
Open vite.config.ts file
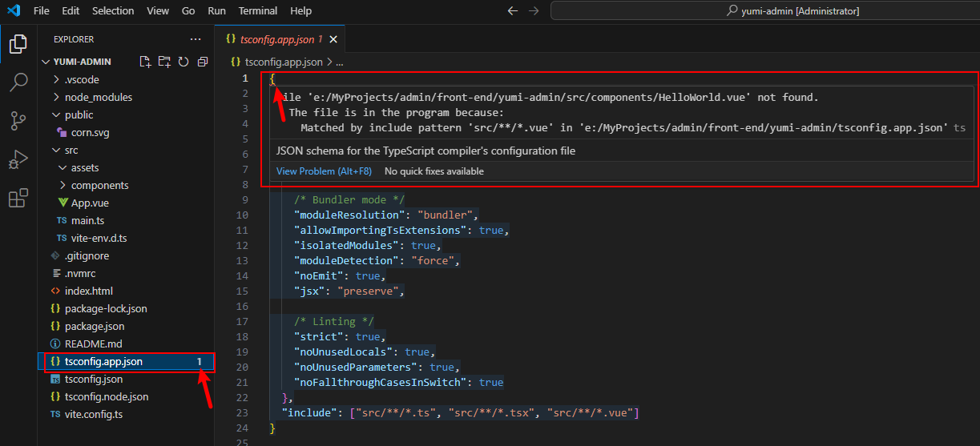[93, 414]
